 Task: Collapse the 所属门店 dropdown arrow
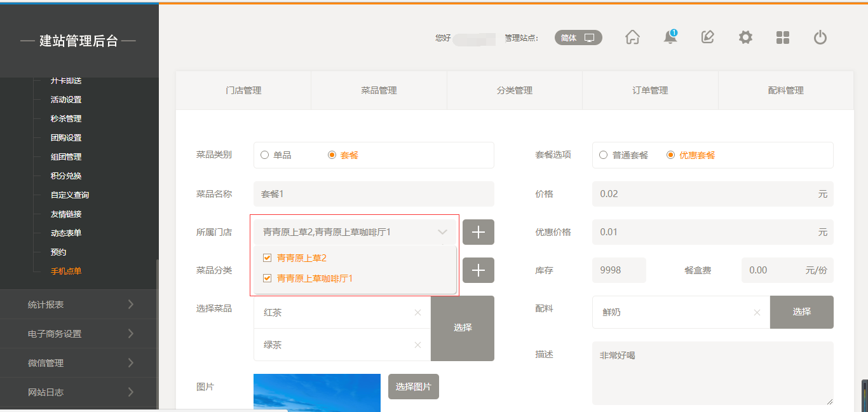442,232
